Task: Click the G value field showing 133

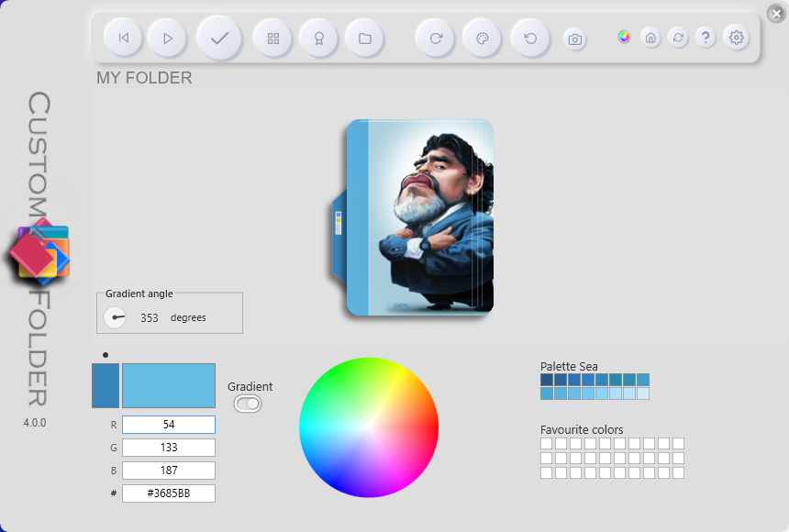Action: pos(169,448)
